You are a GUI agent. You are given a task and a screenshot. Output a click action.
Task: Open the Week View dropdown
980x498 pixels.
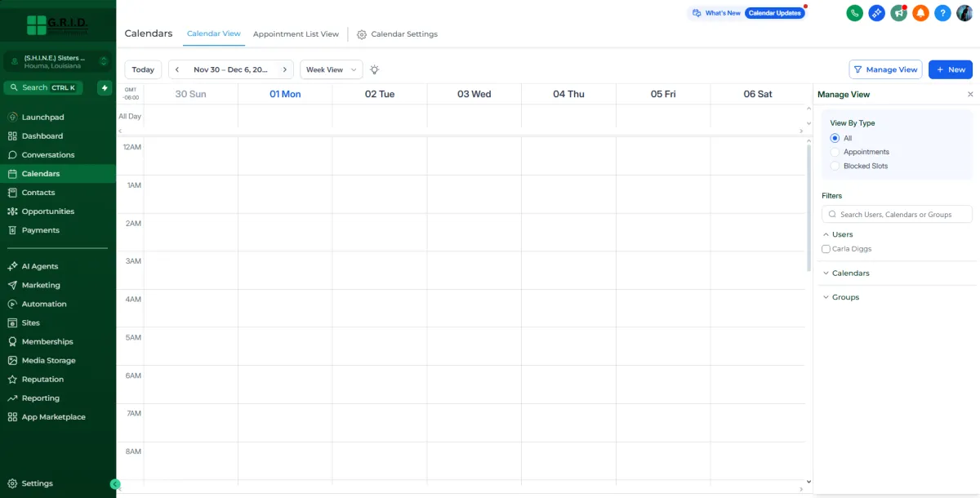click(331, 69)
